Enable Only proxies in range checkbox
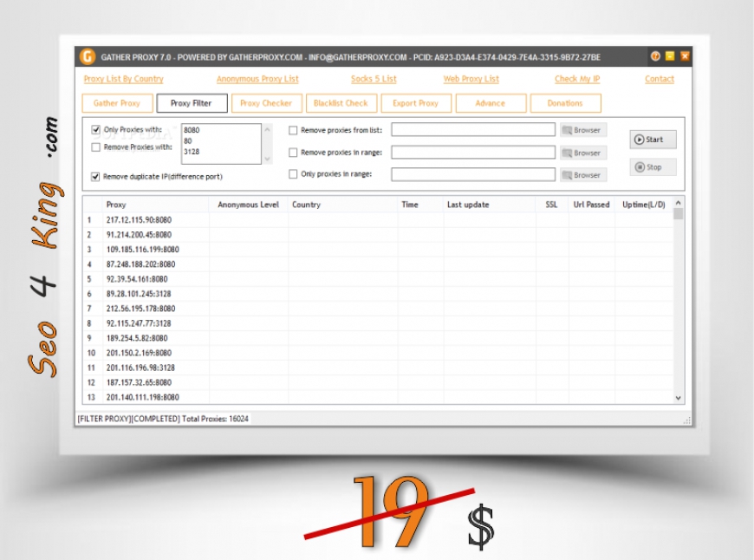Image resolution: width=754 pixels, height=560 pixels. [x=293, y=174]
